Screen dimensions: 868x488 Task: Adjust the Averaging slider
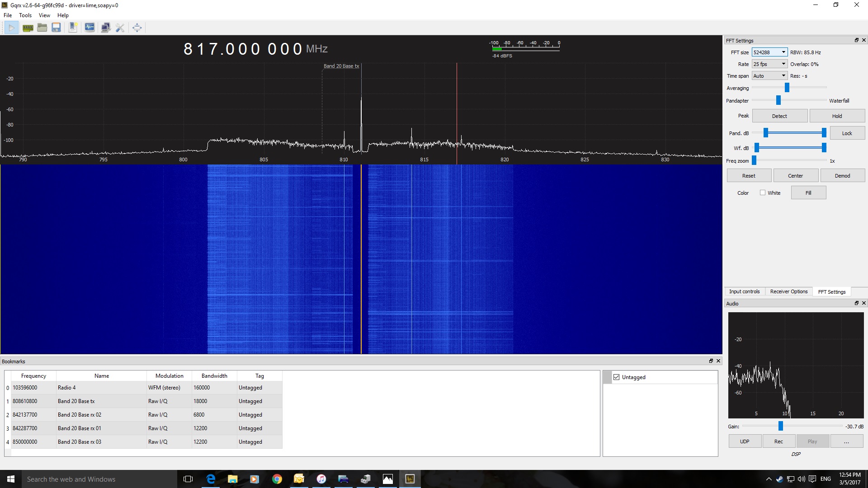[787, 88]
